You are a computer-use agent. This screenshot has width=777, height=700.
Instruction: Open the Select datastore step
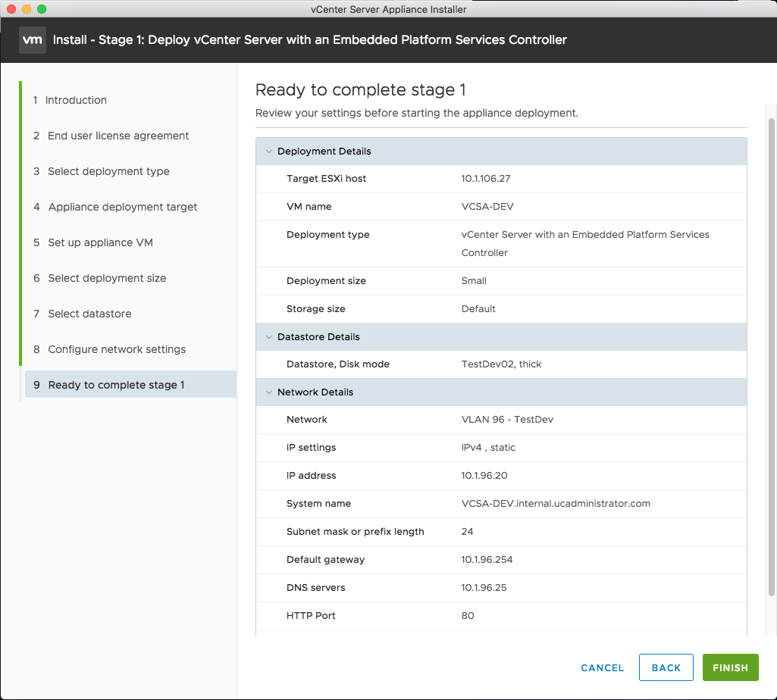[x=89, y=314]
